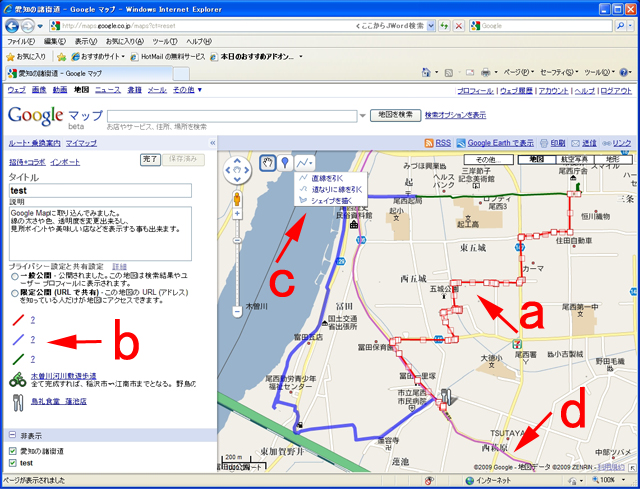Click the bicycle icon for 木曽川 trail

[x=18, y=380]
